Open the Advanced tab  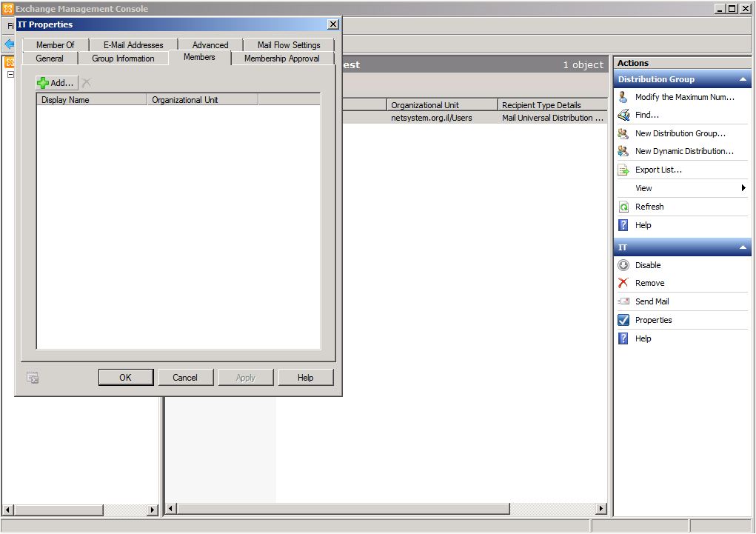(210, 45)
